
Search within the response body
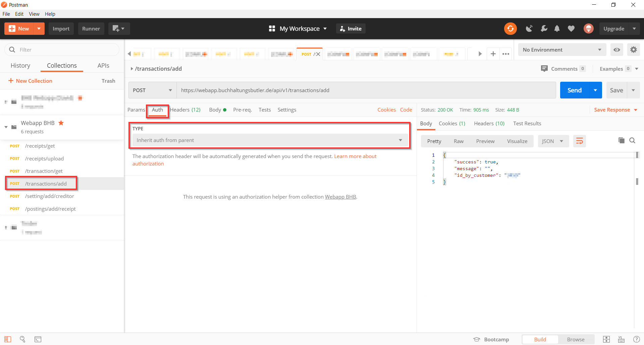[x=632, y=141]
